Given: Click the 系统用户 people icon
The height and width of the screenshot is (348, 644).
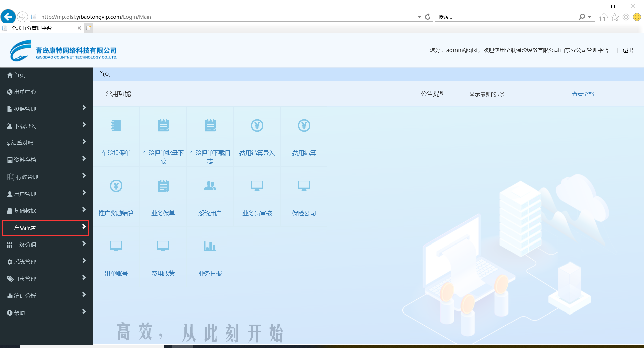Looking at the screenshot, I should pos(210,186).
